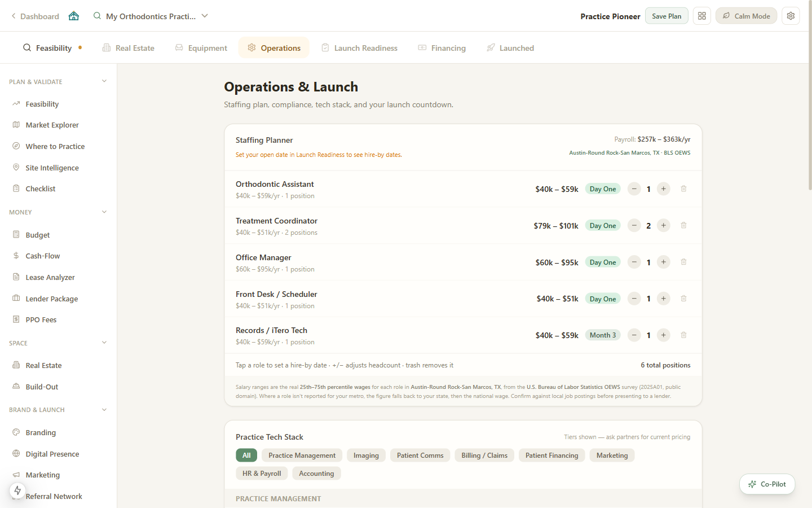This screenshot has width=812, height=508.
Task: Open Digital Presence
Action: [58, 454]
